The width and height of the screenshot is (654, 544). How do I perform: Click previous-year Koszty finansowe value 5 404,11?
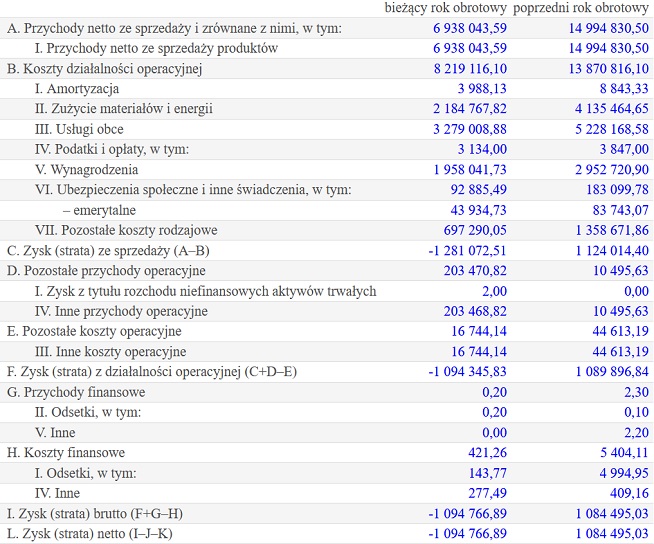pyautogui.click(x=624, y=452)
